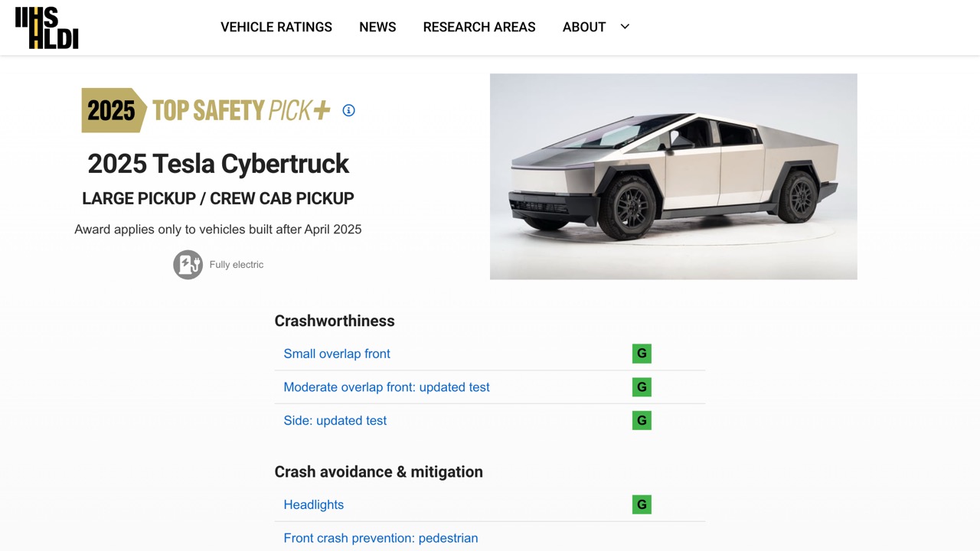This screenshot has width=980, height=551.
Task: Click the 2025 Top Safety Pick+ badge
Action: click(x=206, y=110)
